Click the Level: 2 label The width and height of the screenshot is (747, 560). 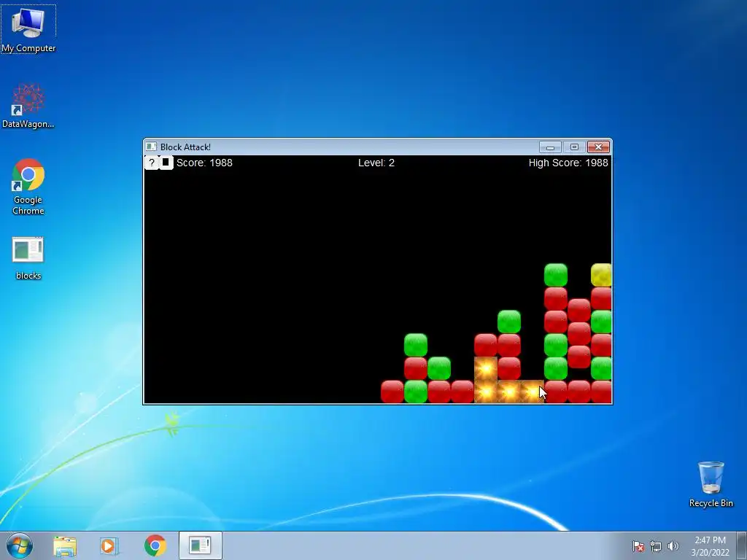pos(376,163)
